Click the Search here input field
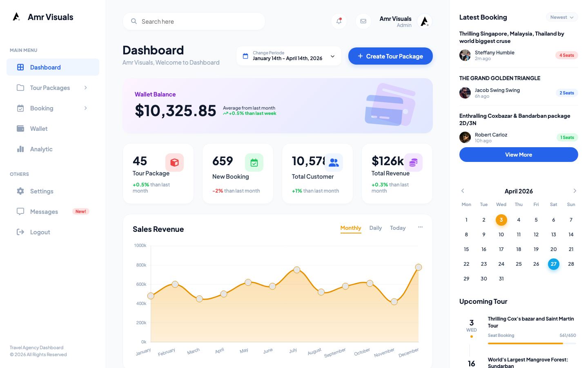 (194, 21)
